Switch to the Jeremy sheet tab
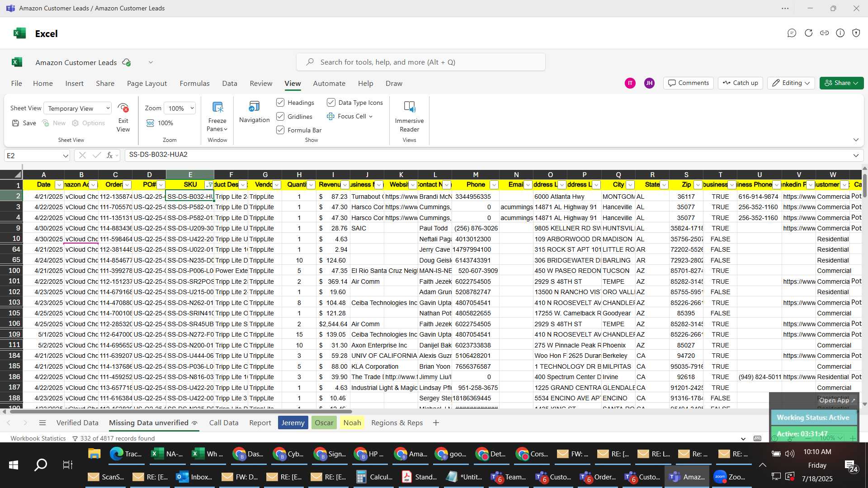This screenshot has width=868, height=488. 293,423
